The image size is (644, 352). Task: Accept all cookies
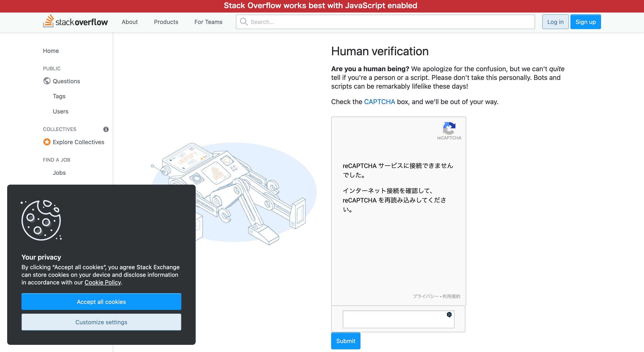click(x=101, y=302)
